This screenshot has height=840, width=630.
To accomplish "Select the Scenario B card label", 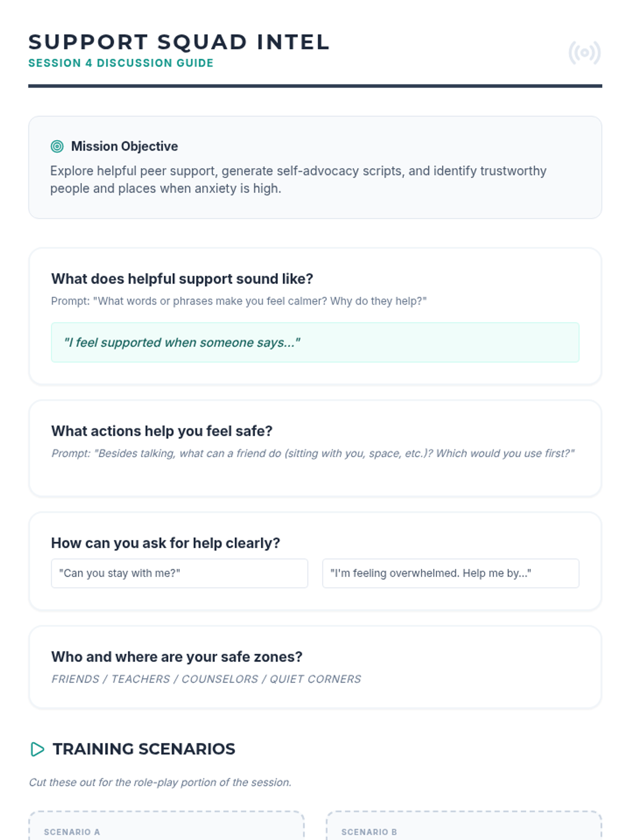I will 369,832.
